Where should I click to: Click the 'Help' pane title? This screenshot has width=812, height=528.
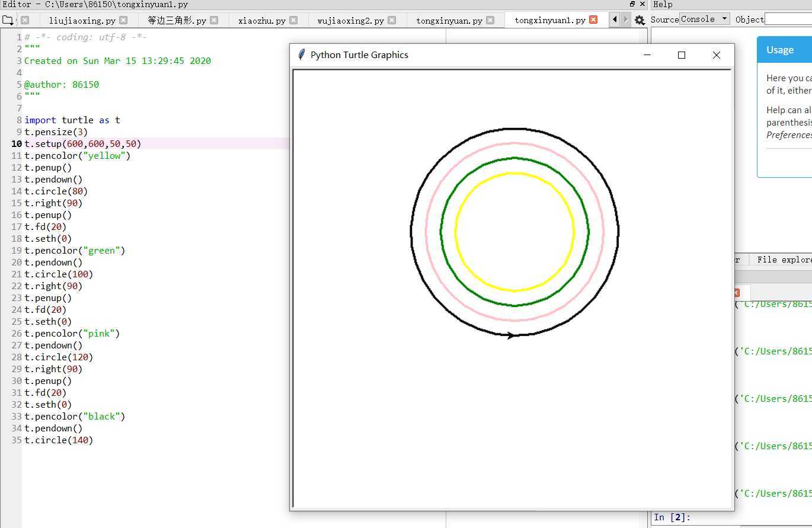pyautogui.click(x=663, y=4)
